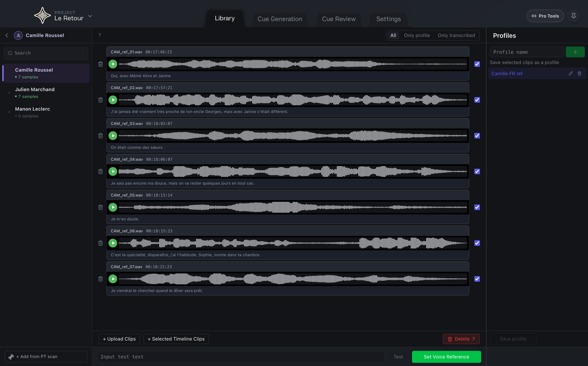Delete clip CAM_ref_07.wav using trash icon

click(101, 279)
